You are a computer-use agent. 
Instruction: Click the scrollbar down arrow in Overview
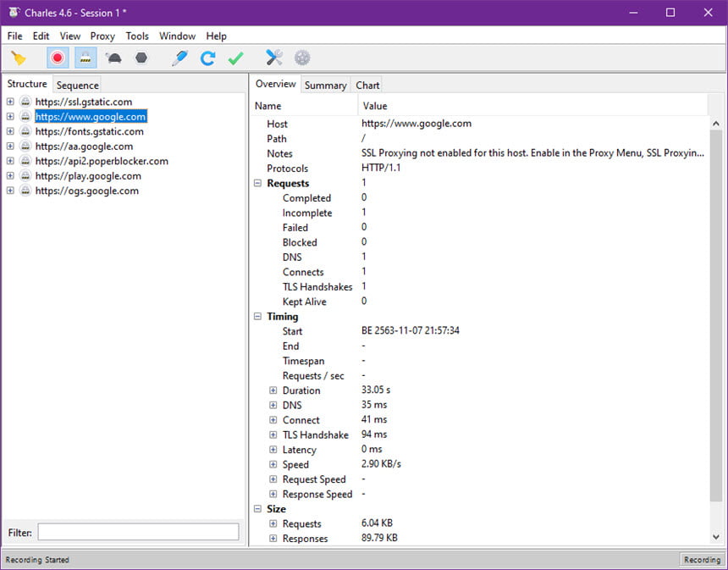click(716, 537)
